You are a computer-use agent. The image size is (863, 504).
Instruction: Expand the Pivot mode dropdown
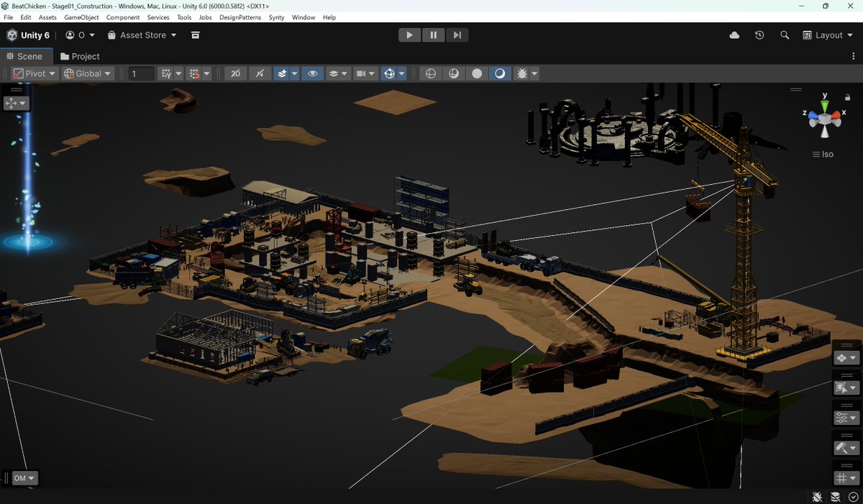click(34, 73)
